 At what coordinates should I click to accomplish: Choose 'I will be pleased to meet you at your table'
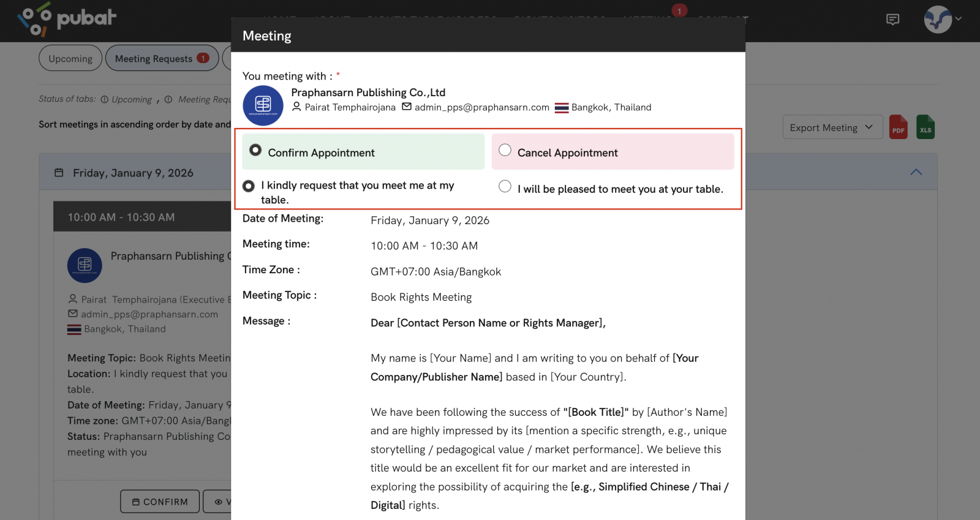click(505, 186)
